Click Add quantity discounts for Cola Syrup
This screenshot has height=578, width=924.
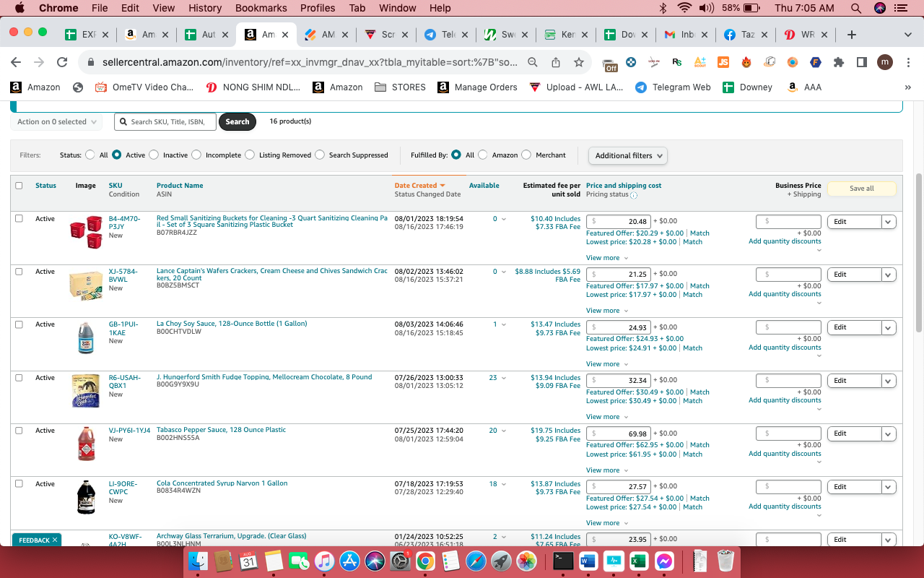[x=785, y=506]
